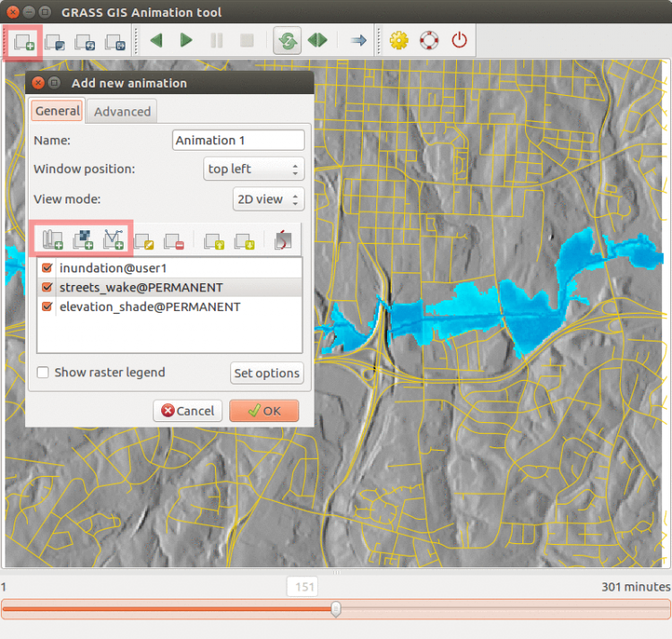Switch to the Advanced tab
672x639 pixels.
(122, 111)
